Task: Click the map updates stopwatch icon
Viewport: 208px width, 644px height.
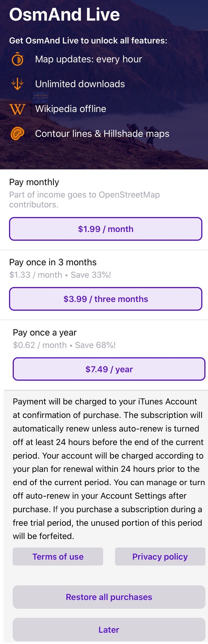Action: pyautogui.click(x=17, y=59)
